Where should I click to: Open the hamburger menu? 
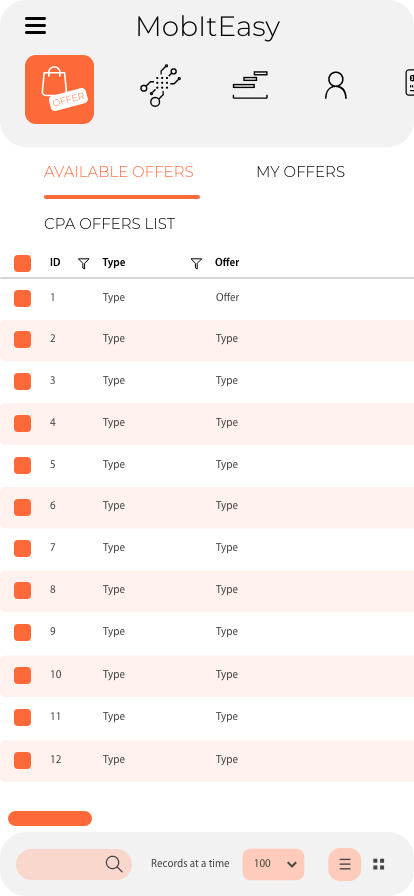tap(35, 26)
